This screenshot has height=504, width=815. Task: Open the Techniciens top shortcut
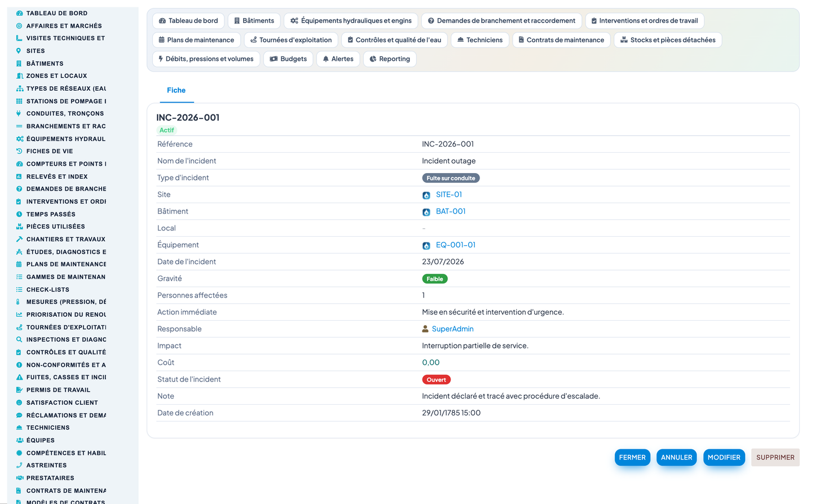[480, 40]
